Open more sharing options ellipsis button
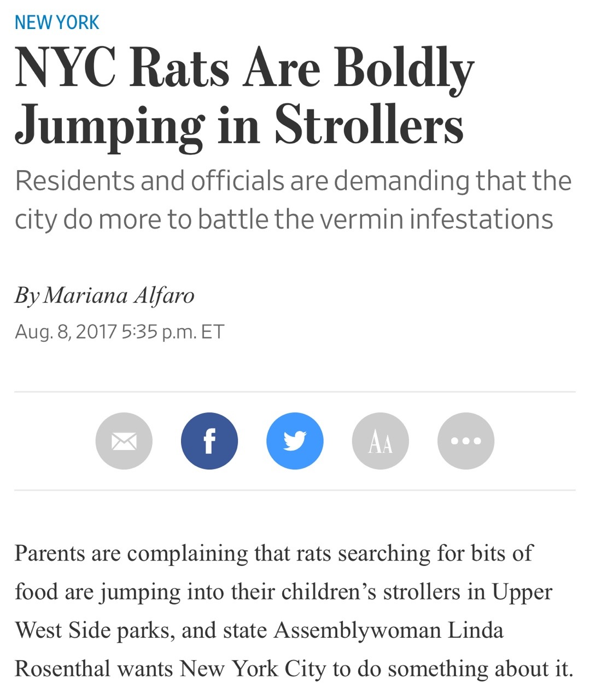This screenshot has width=590, height=700. click(466, 441)
